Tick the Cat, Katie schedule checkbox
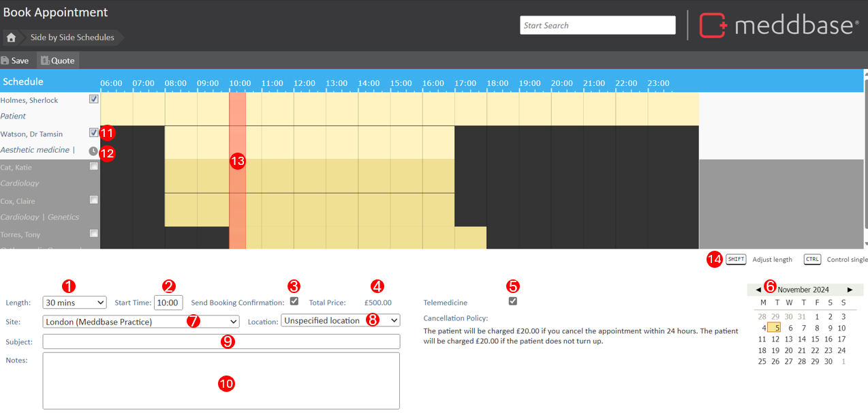868x413 pixels. point(94,166)
